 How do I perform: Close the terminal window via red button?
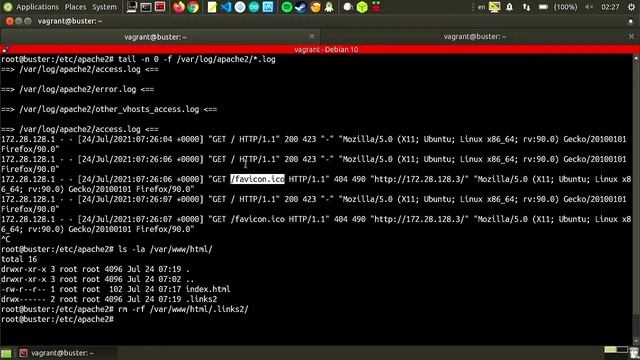(x=9, y=21)
